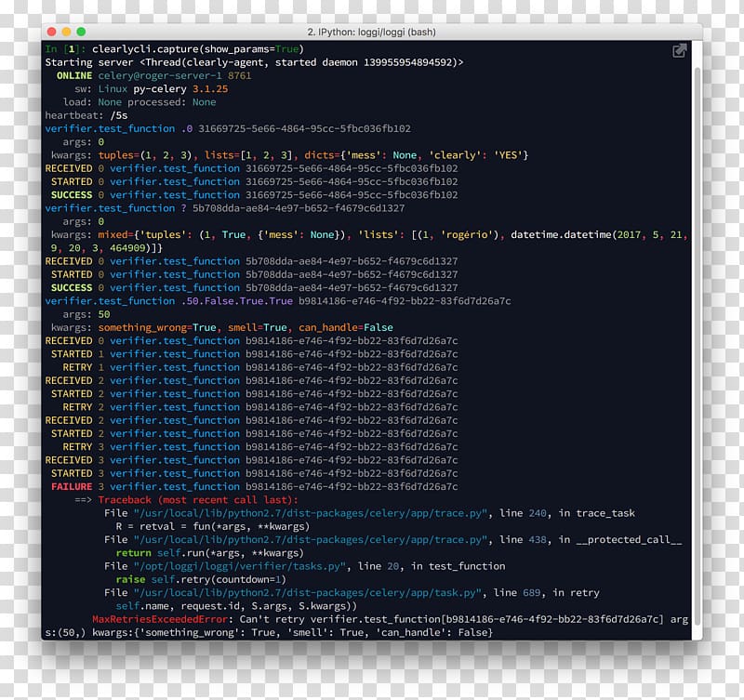
Task: Click kwargs line with 'tuples=(1, 2, 3)'
Action: coord(289,155)
